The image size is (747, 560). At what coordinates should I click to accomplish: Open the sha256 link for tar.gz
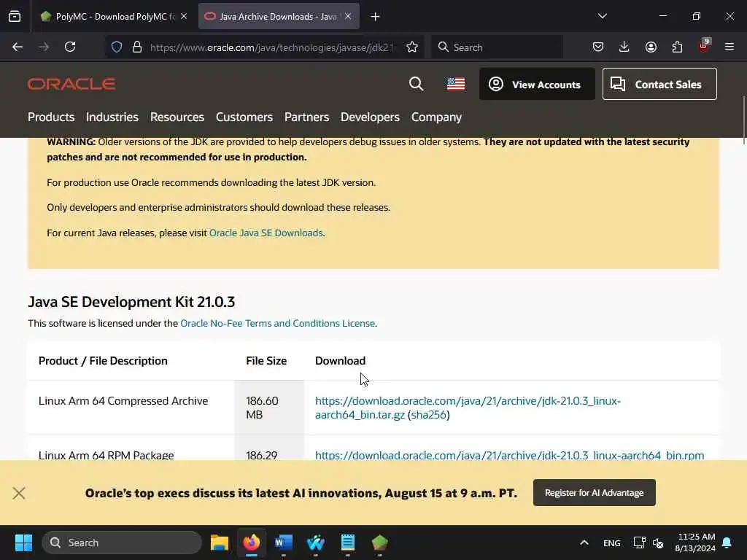tap(429, 415)
